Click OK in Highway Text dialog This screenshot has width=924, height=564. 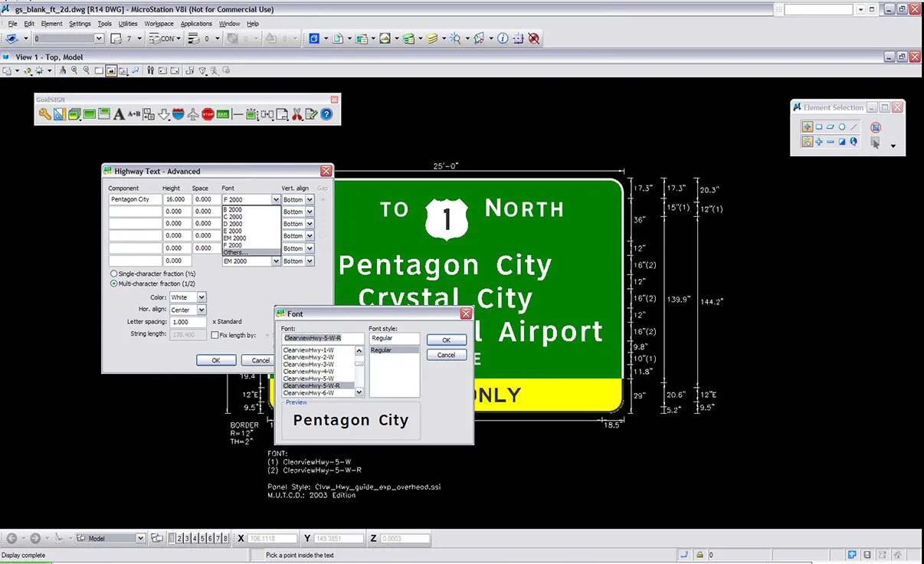click(216, 360)
